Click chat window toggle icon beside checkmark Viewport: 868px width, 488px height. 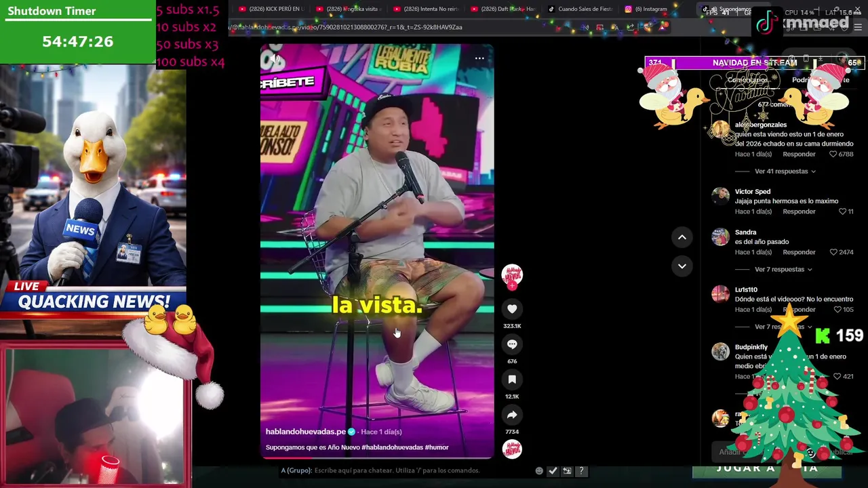pos(567,470)
